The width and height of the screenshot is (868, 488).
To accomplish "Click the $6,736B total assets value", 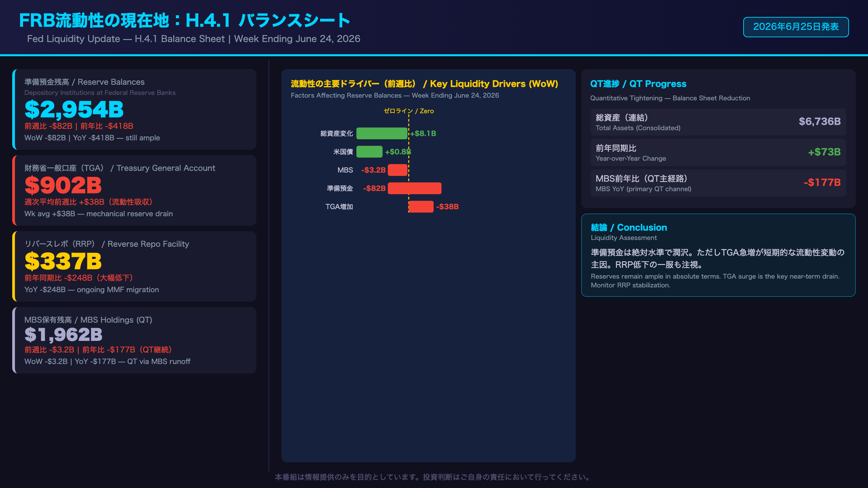I will coord(820,122).
